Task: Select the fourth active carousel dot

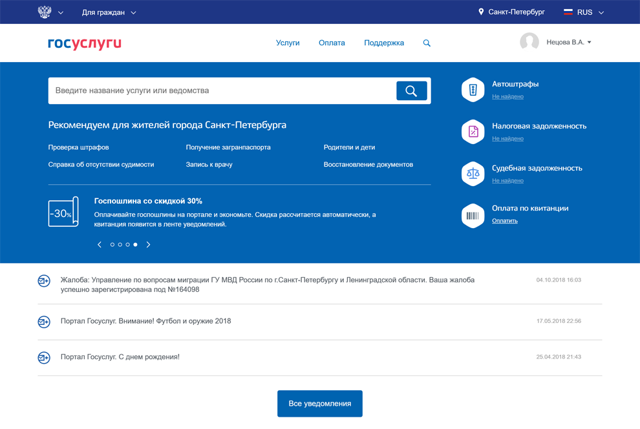Action: point(136,245)
